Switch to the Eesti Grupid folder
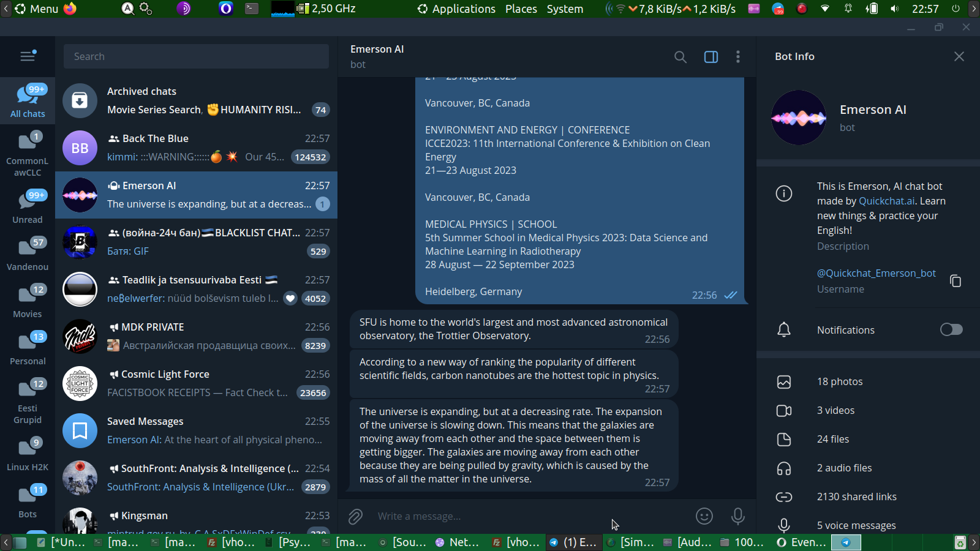The height and width of the screenshot is (551, 980). [28, 402]
